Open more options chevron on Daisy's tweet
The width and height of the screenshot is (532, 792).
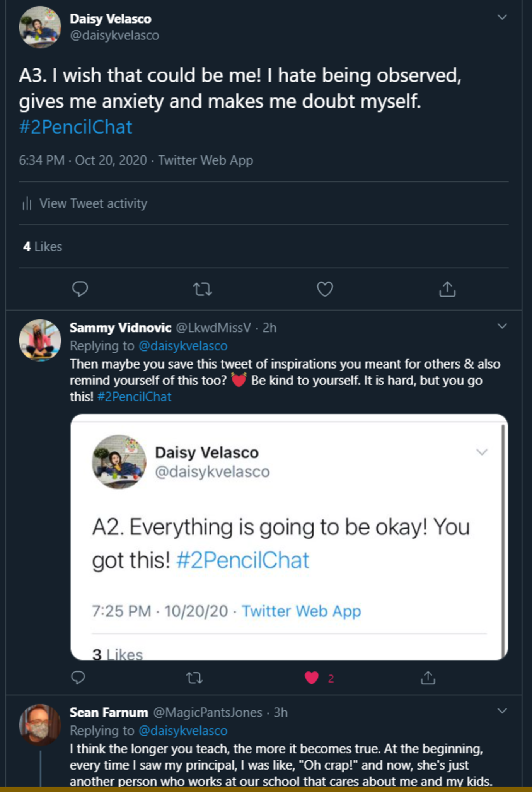coord(502,17)
